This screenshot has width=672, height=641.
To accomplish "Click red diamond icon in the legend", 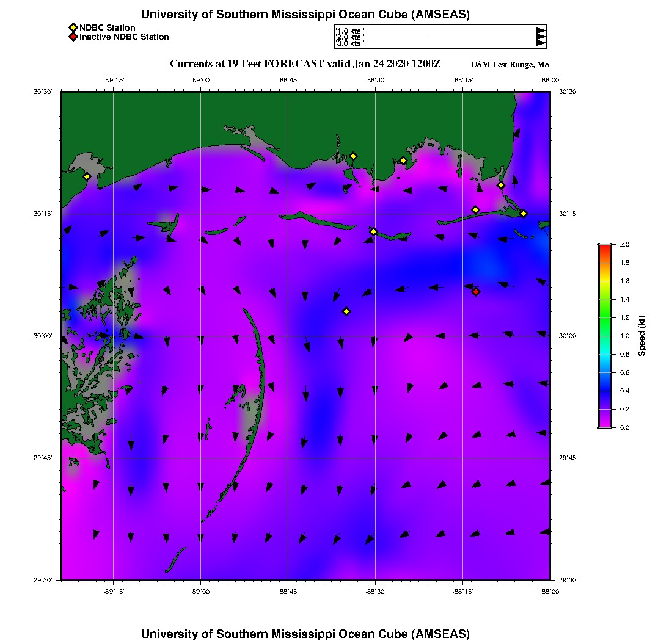I will point(73,37).
